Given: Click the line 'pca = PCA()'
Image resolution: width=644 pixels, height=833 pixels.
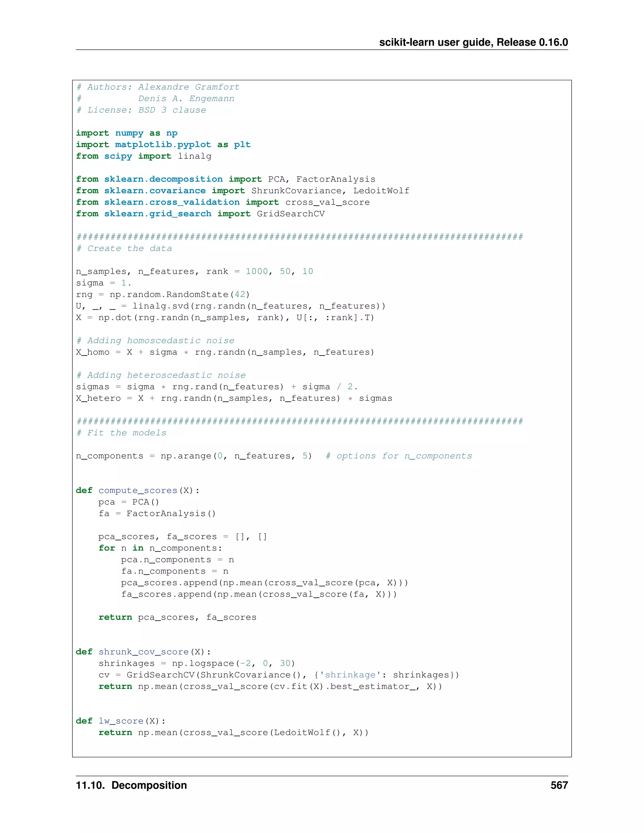Looking at the screenshot, I should tap(129, 502).
